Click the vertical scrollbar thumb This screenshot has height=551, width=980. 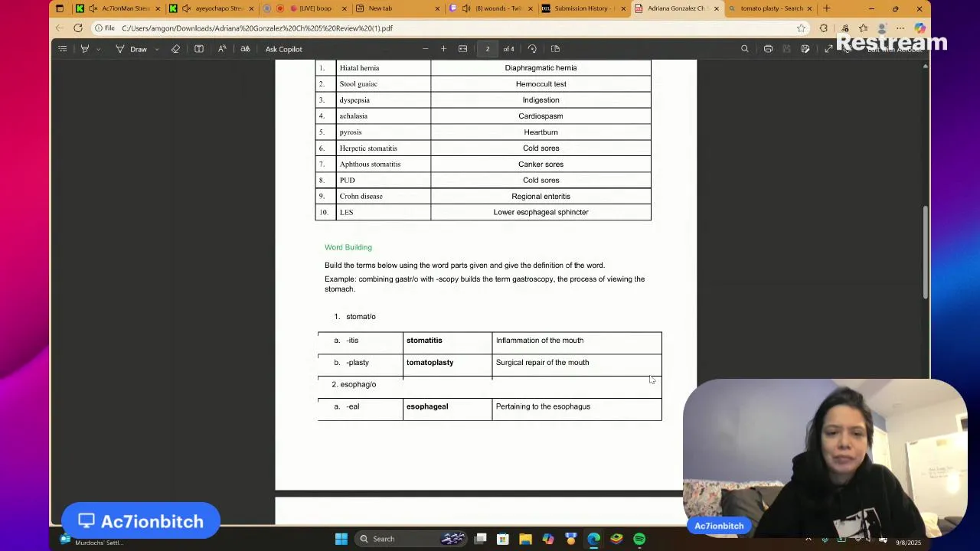coord(925,253)
